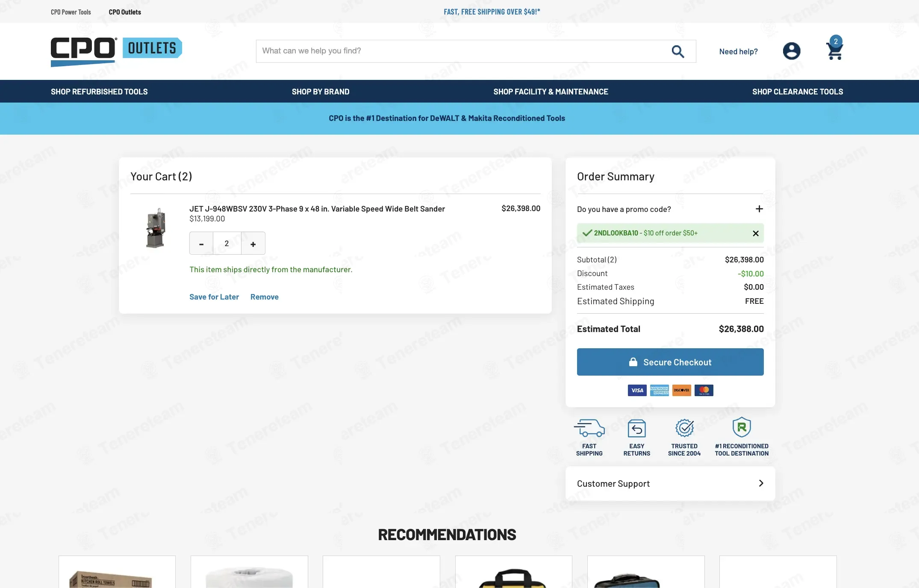Open the JET belt sander thumbnail
The height and width of the screenshot is (588, 919).
point(156,228)
